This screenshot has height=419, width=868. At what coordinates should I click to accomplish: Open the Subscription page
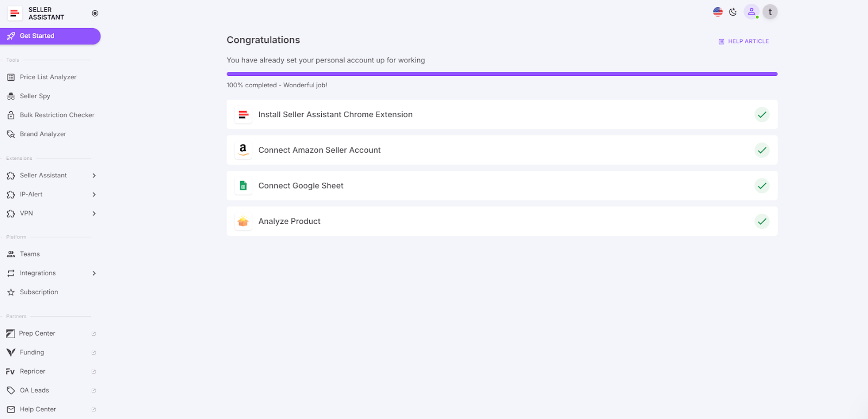click(x=39, y=292)
